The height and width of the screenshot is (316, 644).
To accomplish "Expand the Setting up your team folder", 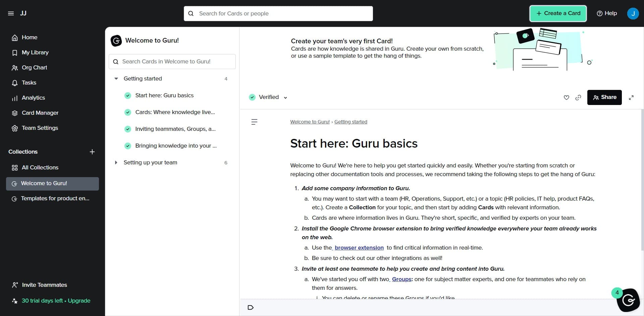I will [116, 162].
